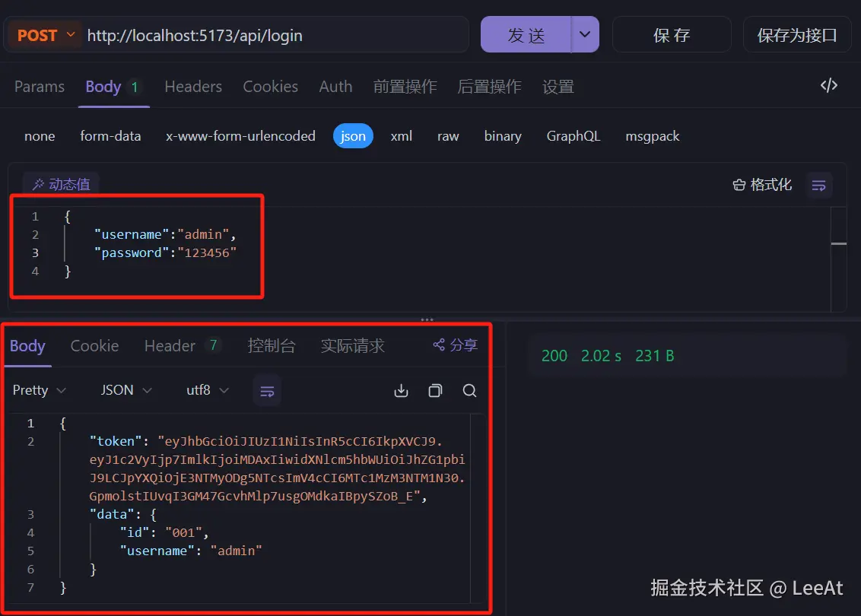Screen dimensions: 861x616
Task: Click the 保存为接口 button
Action: click(x=797, y=34)
